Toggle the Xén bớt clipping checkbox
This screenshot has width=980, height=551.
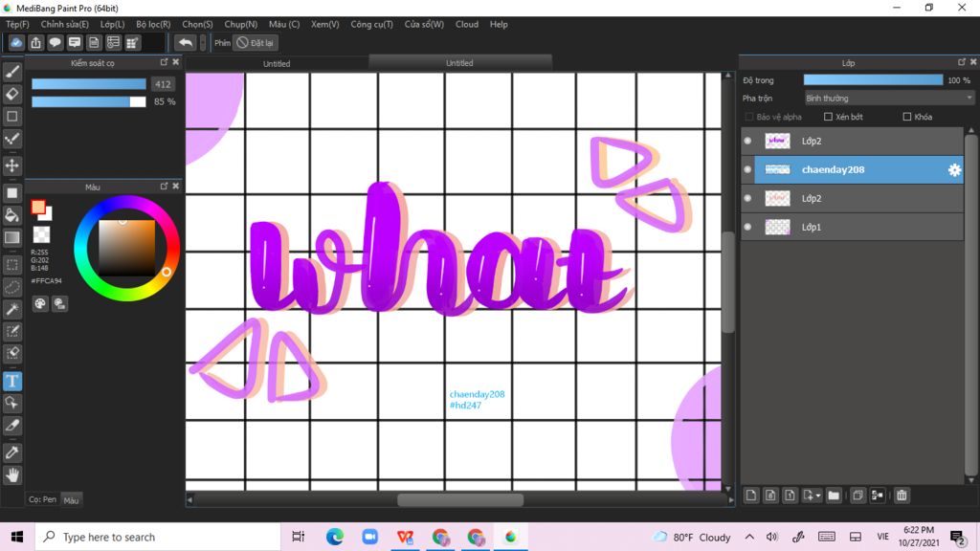click(828, 117)
